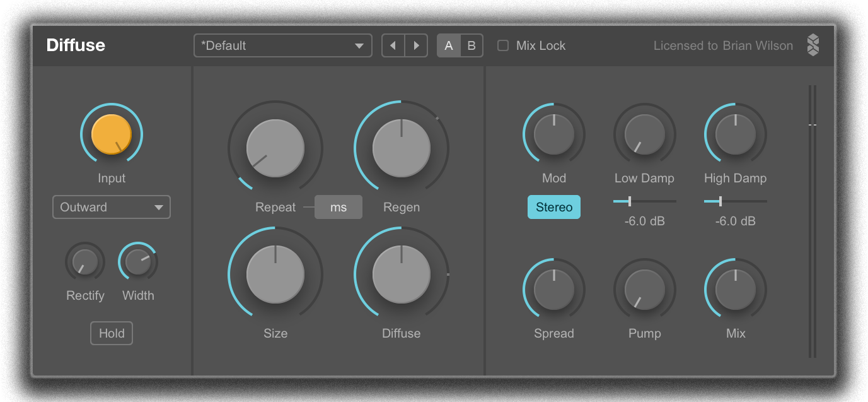Click the Low Damp gain slider

click(x=645, y=201)
